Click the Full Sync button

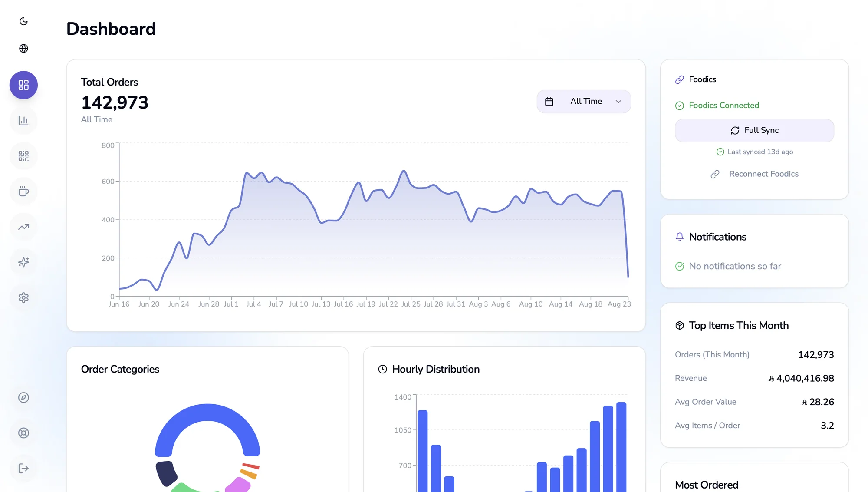754,130
